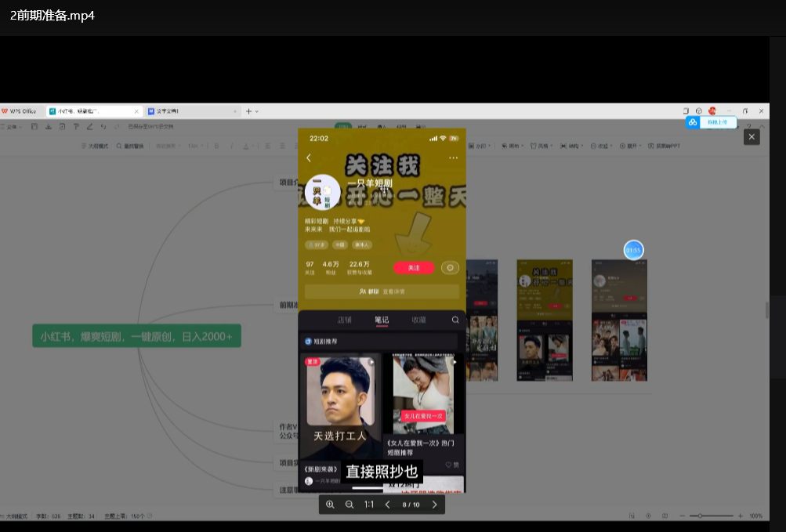Select the 收藏 tab in profile
Screen dimensions: 786x532
click(x=418, y=320)
